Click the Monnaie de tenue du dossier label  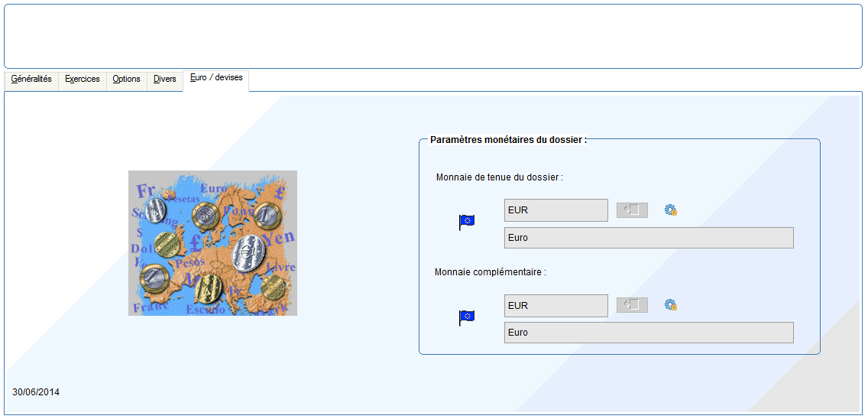pos(499,177)
